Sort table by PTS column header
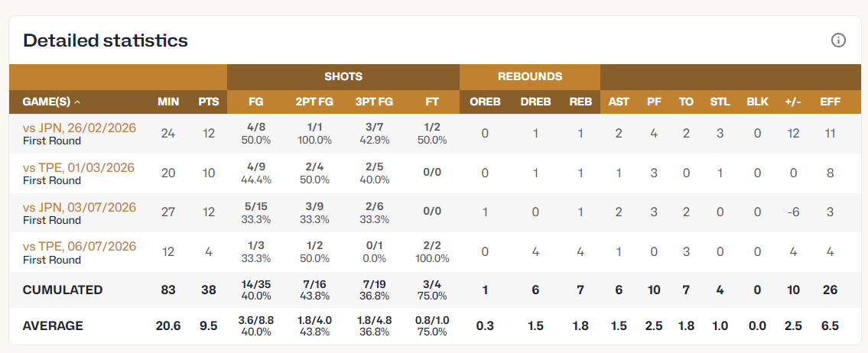 (209, 102)
